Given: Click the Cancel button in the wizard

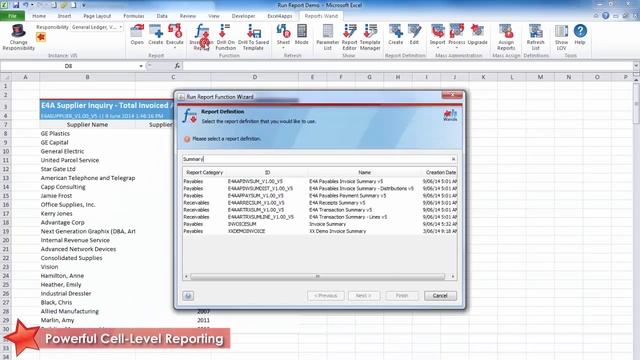Looking at the screenshot, I should (440, 296).
